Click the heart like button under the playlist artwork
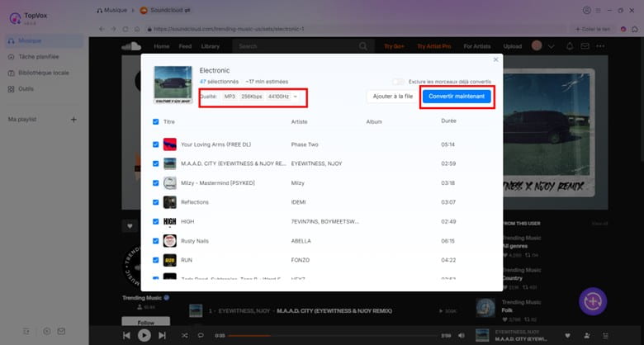This screenshot has width=644, height=345. [x=130, y=225]
